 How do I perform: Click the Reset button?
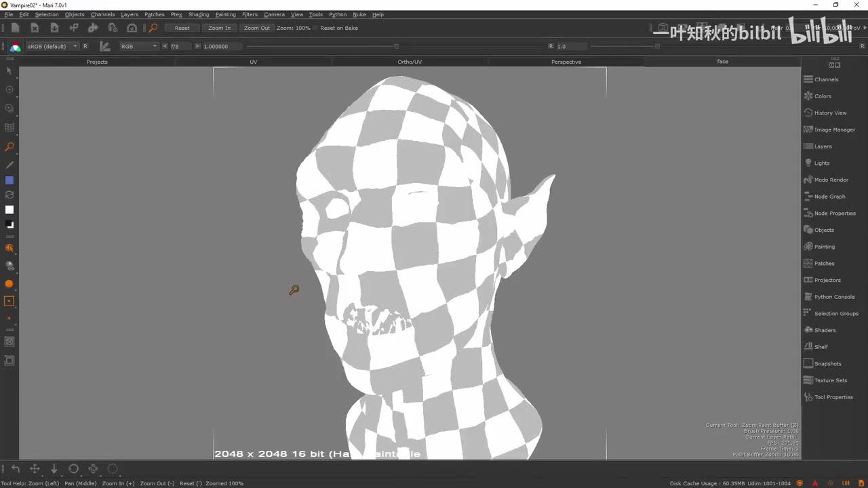(182, 28)
